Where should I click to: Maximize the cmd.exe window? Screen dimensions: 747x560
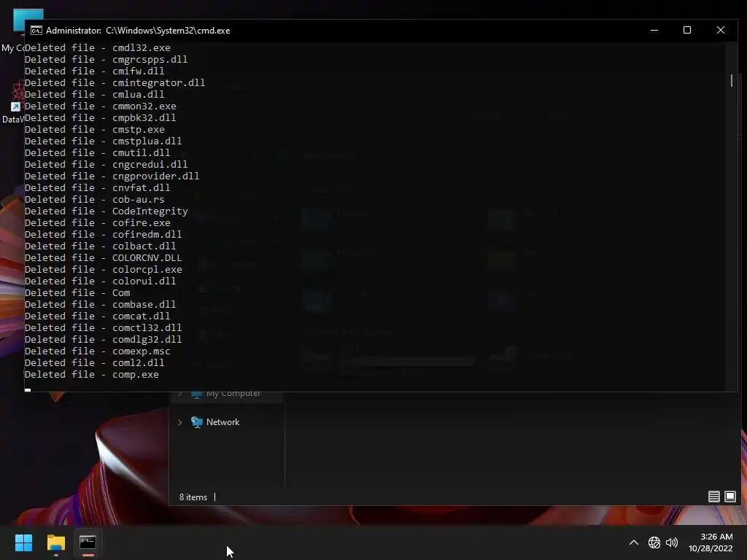click(687, 30)
